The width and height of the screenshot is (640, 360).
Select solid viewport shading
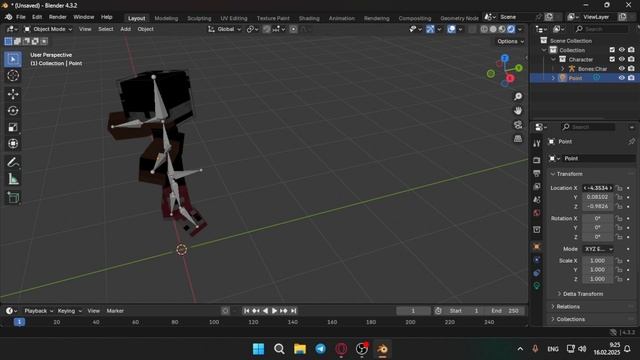pyautogui.click(x=493, y=29)
